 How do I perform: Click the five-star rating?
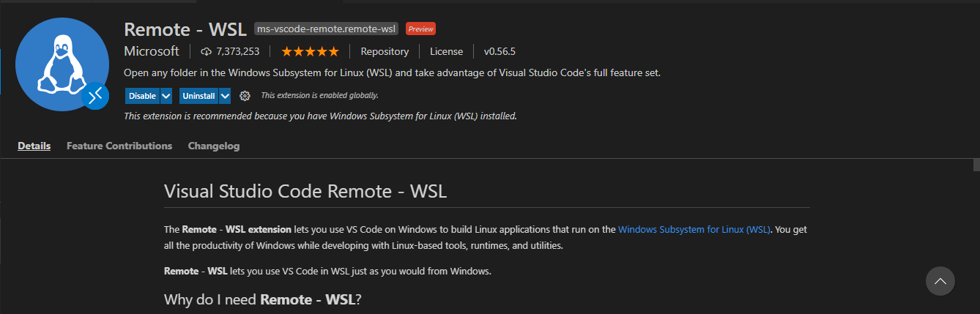310,51
